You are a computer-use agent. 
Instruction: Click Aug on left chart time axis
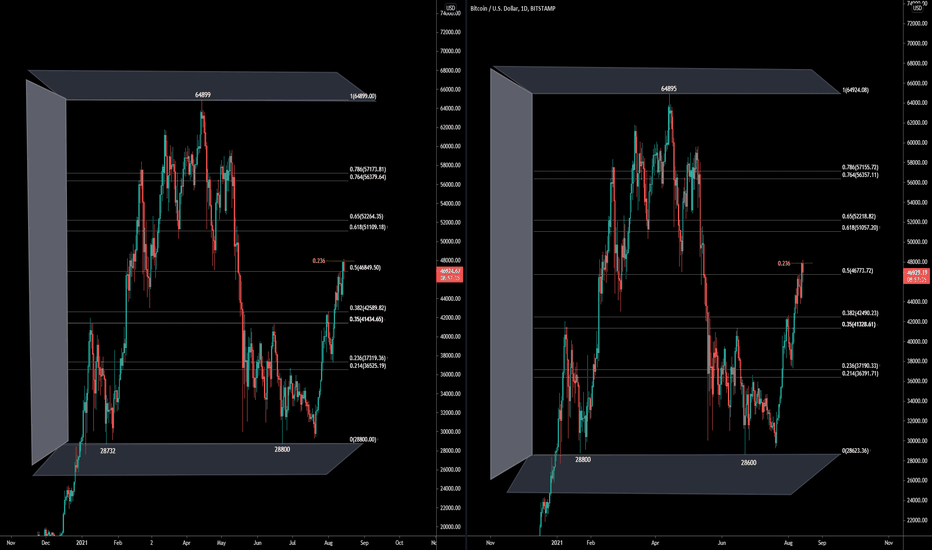click(329, 543)
